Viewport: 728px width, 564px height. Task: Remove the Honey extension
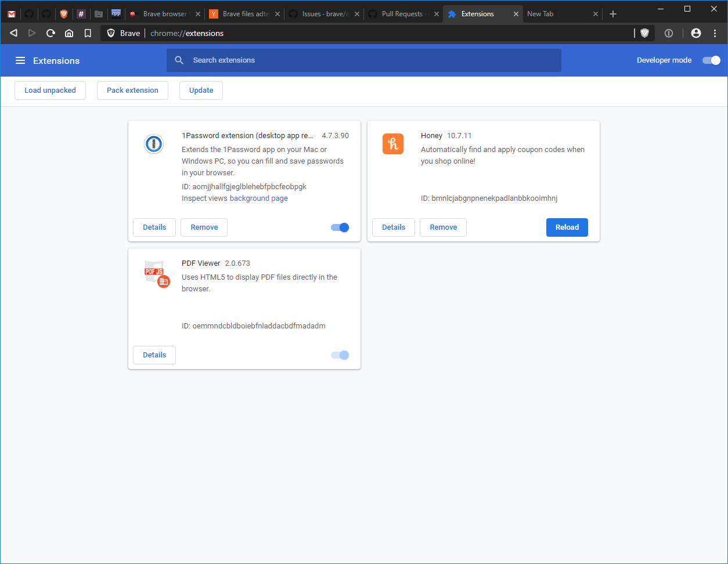[444, 227]
